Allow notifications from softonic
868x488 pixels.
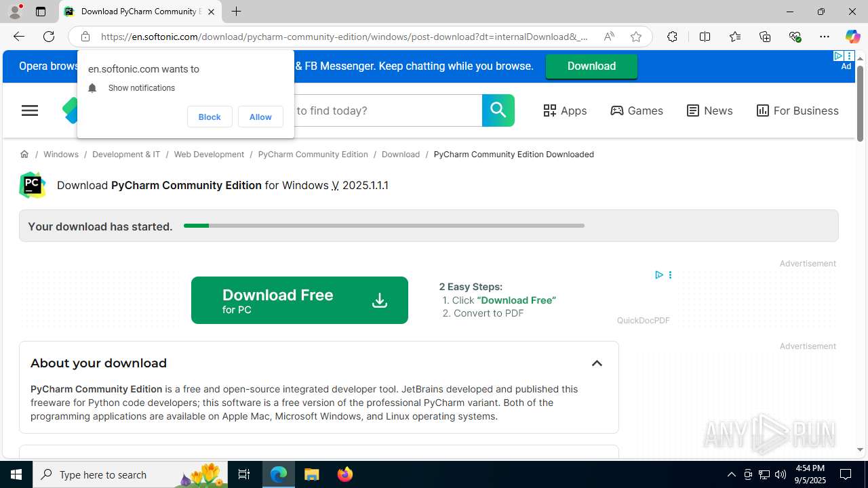(x=260, y=117)
